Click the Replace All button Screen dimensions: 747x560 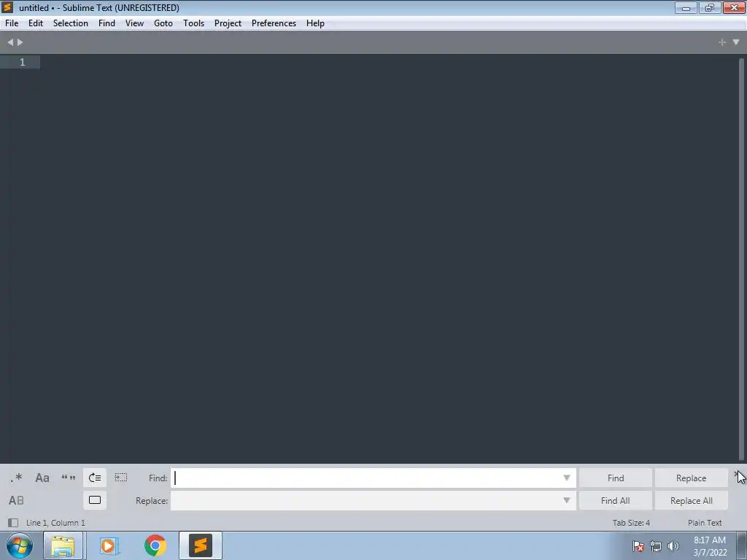(x=691, y=500)
